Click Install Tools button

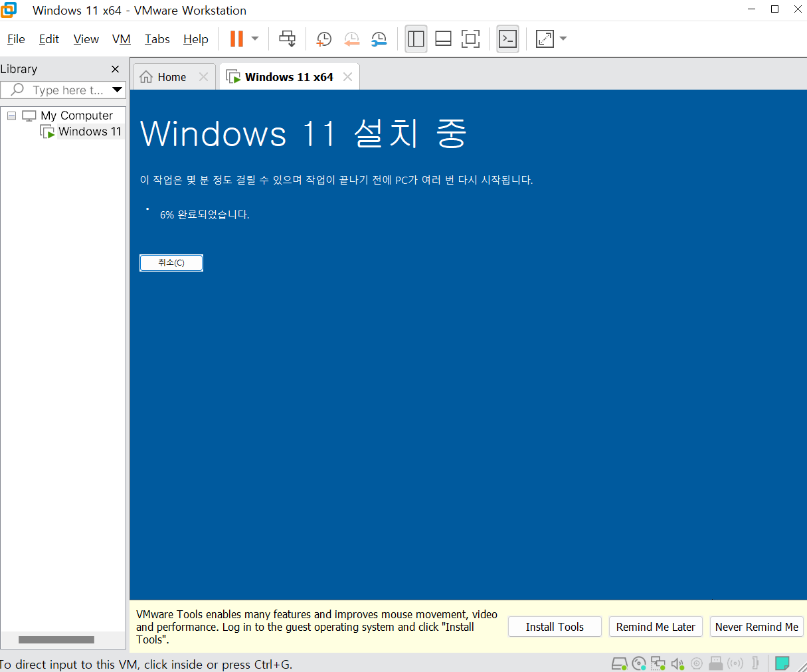coord(555,627)
